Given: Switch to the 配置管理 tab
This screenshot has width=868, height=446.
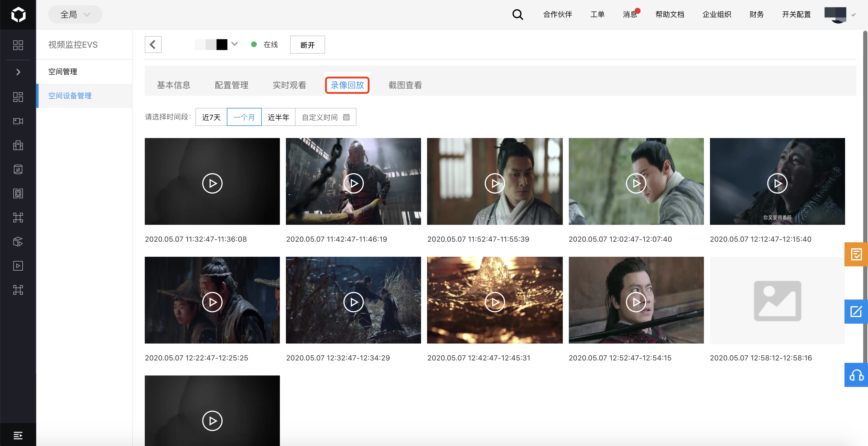Looking at the screenshot, I should tap(232, 85).
